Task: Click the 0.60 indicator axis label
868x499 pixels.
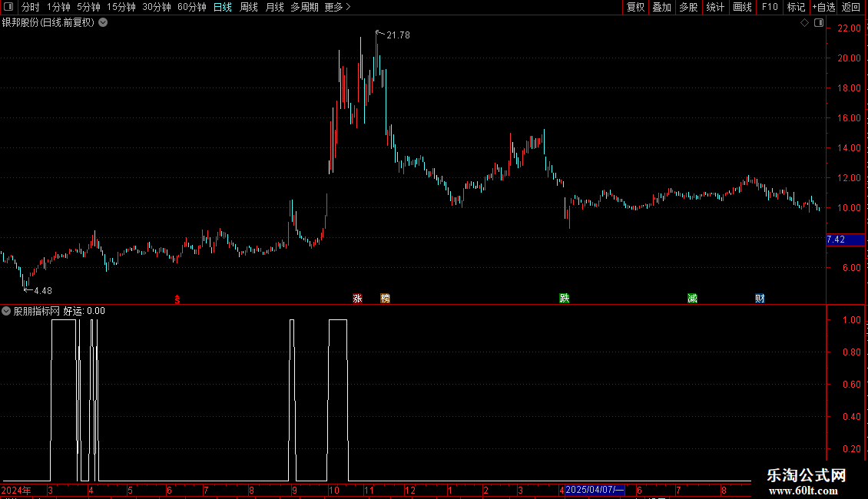Action: pos(851,385)
